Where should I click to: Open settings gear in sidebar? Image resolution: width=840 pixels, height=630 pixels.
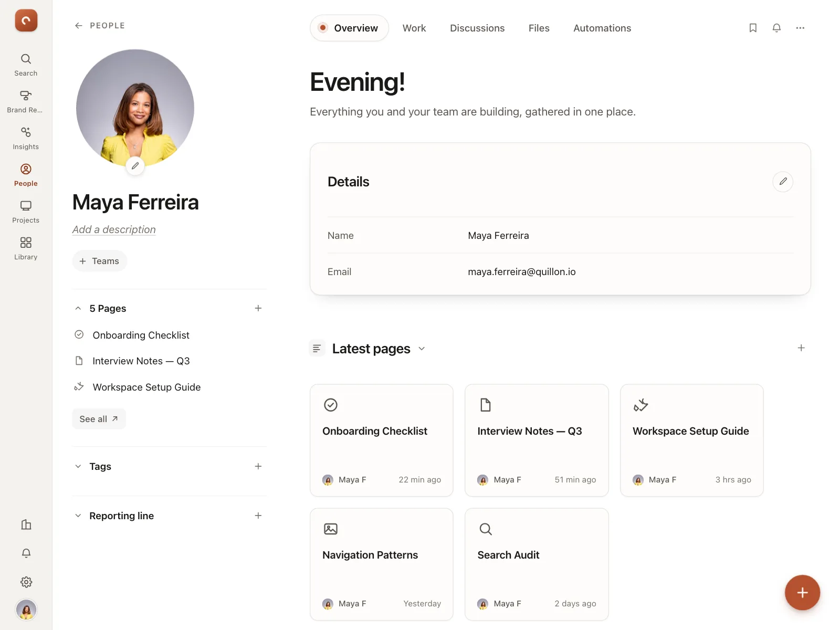pyautogui.click(x=26, y=582)
